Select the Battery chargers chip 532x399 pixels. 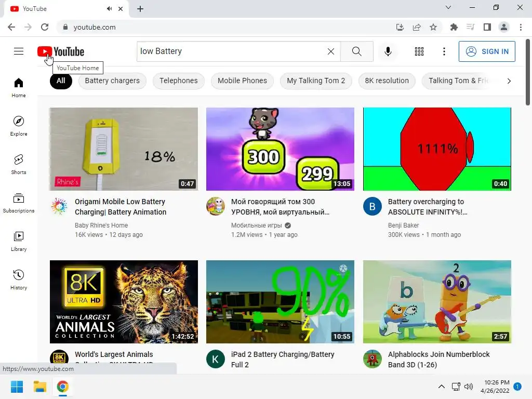(x=112, y=81)
